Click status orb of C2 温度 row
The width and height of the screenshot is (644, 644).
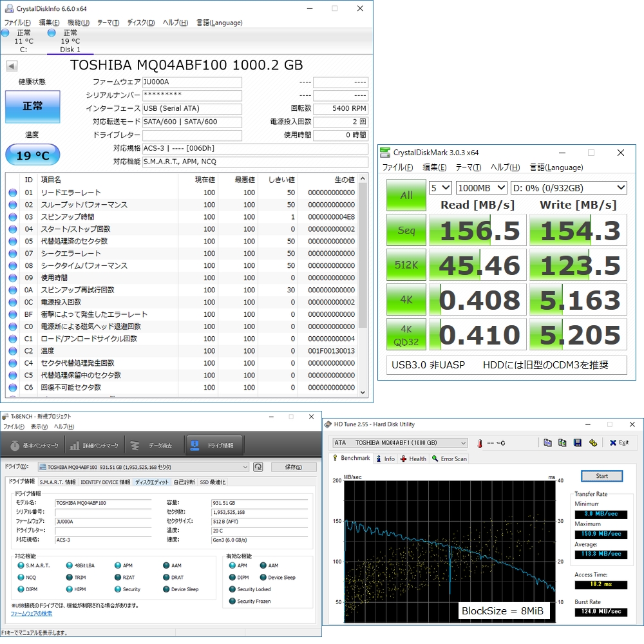13,351
